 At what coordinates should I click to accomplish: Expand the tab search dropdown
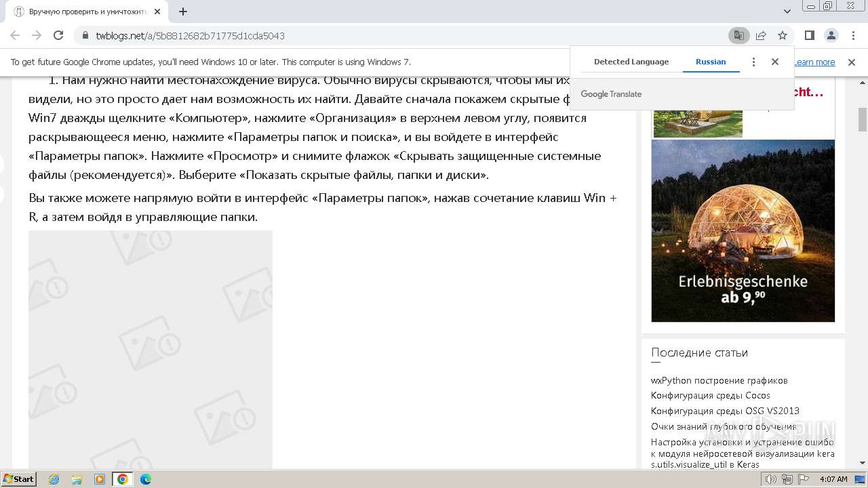pos(787,12)
